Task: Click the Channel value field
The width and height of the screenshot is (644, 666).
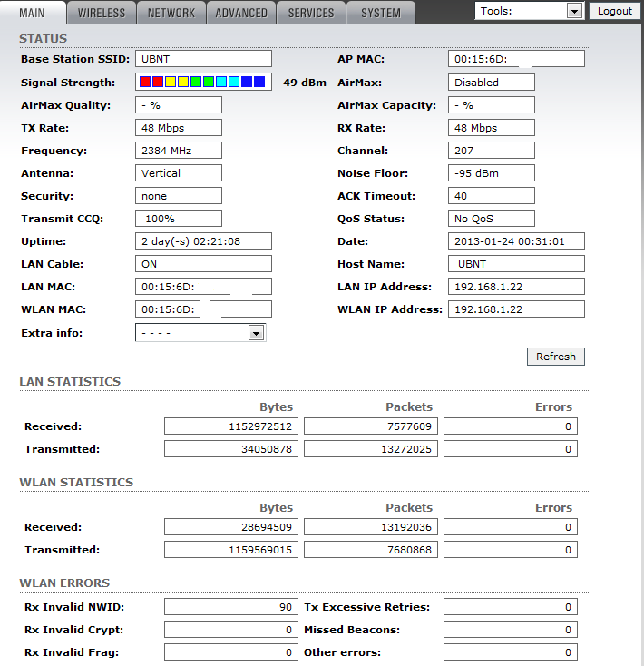Action: tap(491, 151)
